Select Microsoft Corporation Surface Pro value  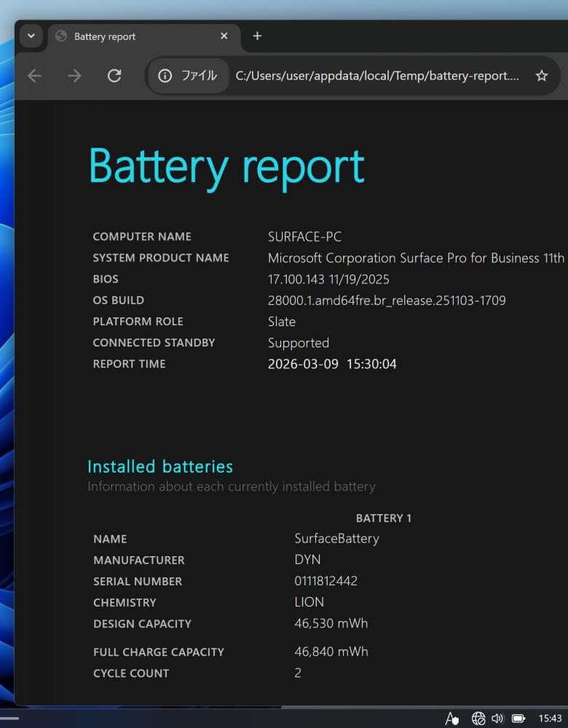[416, 258]
